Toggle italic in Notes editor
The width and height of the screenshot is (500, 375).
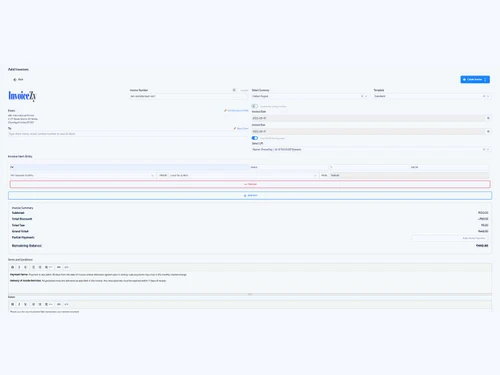(x=19, y=304)
